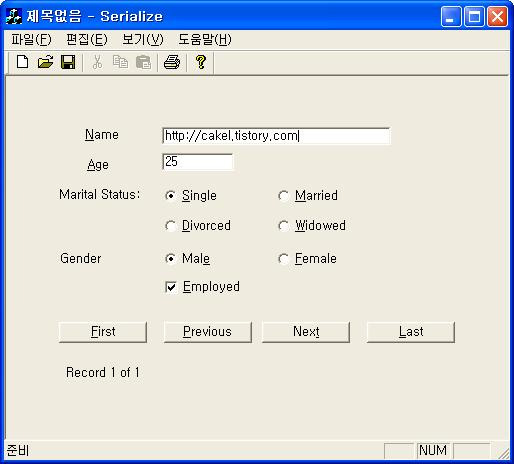Click the Save floppy disk icon

point(68,62)
